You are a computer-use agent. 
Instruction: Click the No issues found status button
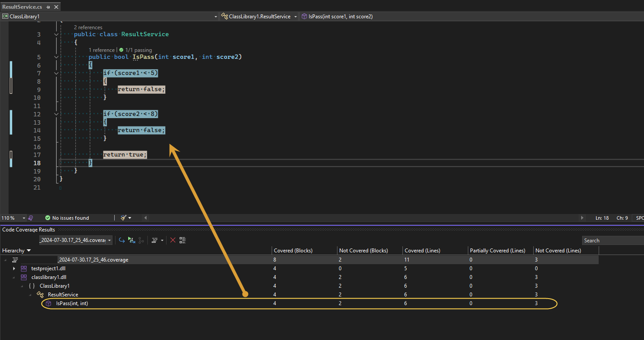(67, 218)
